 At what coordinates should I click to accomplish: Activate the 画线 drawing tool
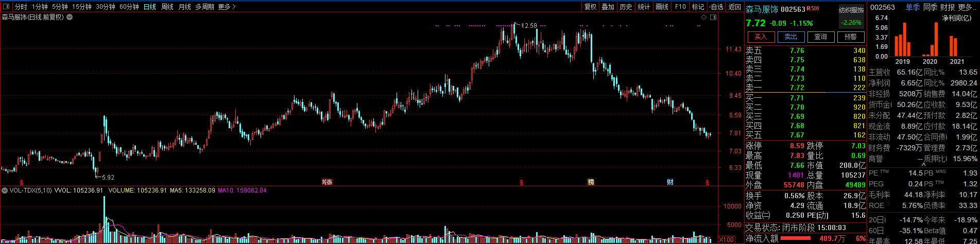point(662,7)
